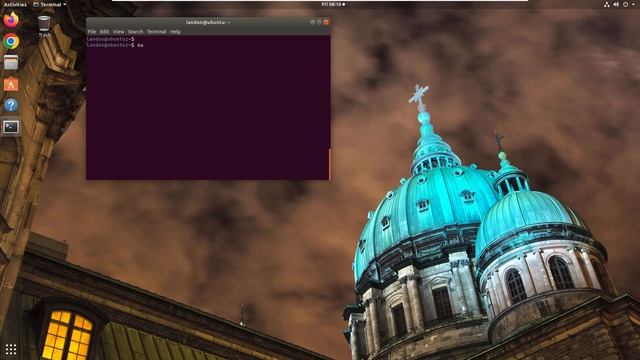Open the power icon in top bar
This screenshot has height=360, width=640.
[625, 4]
